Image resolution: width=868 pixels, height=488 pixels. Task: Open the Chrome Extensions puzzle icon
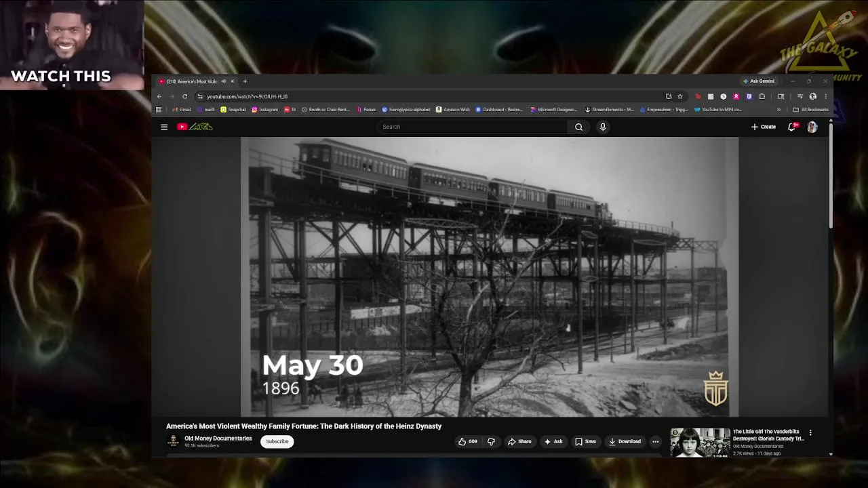tap(762, 96)
